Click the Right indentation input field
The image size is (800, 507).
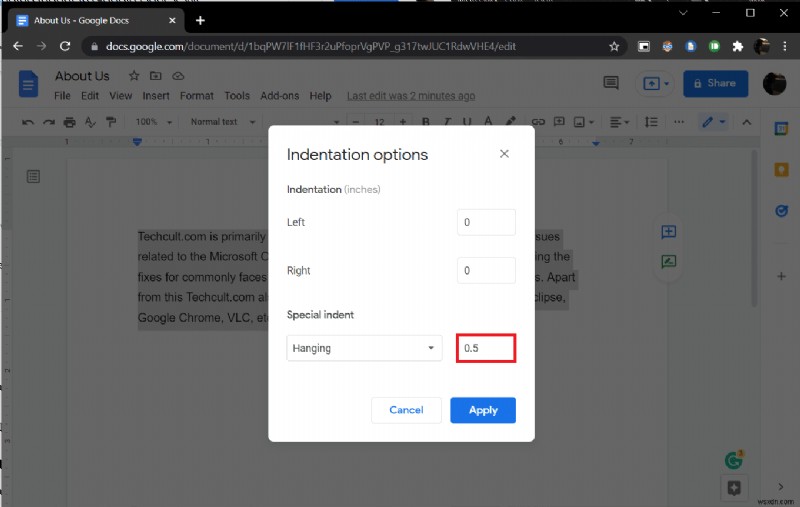pyautogui.click(x=486, y=270)
